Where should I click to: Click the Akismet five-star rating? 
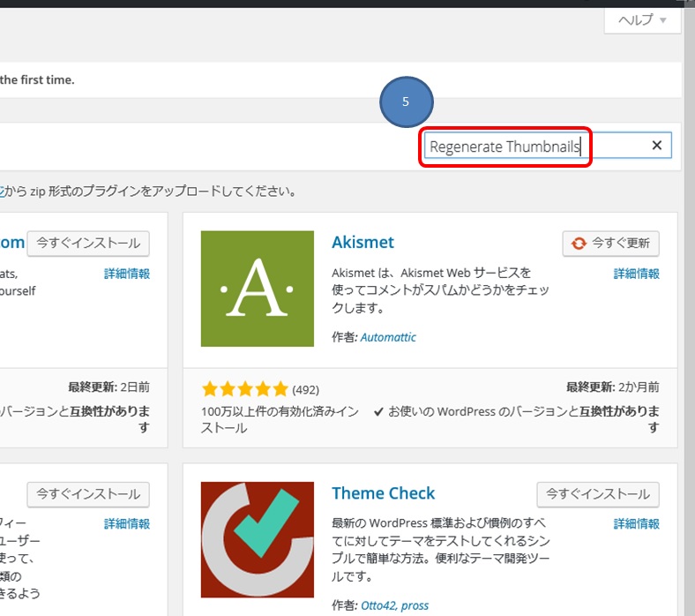pyautogui.click(x=244, y=389)
